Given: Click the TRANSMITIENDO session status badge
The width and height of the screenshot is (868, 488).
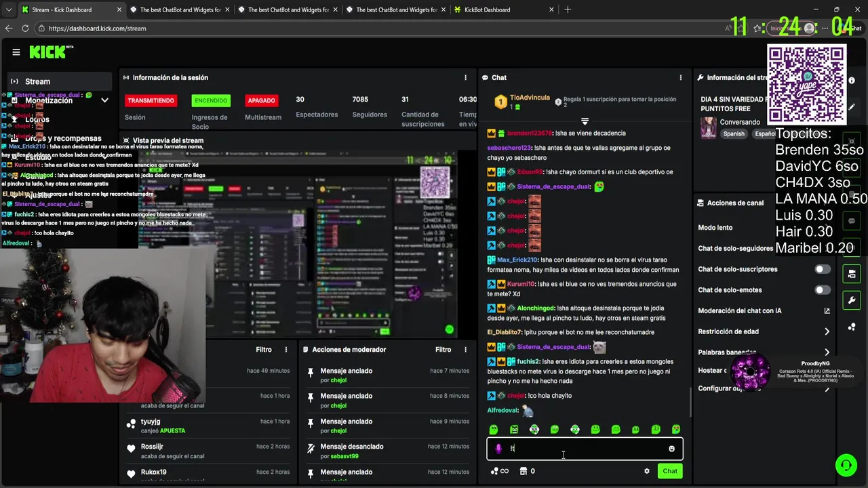Looking at the screenshot, I should (151, 100).
